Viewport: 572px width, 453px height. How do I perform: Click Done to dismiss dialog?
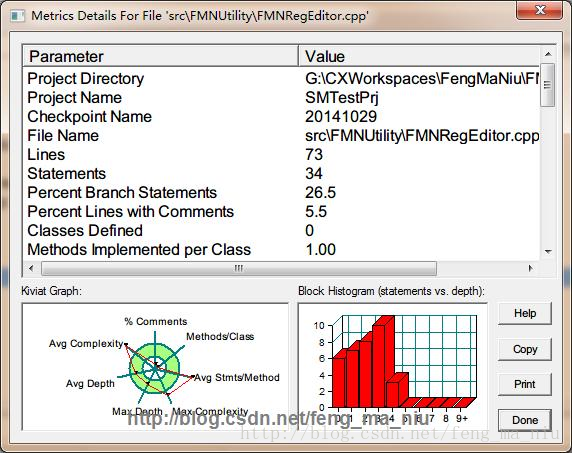525,420
